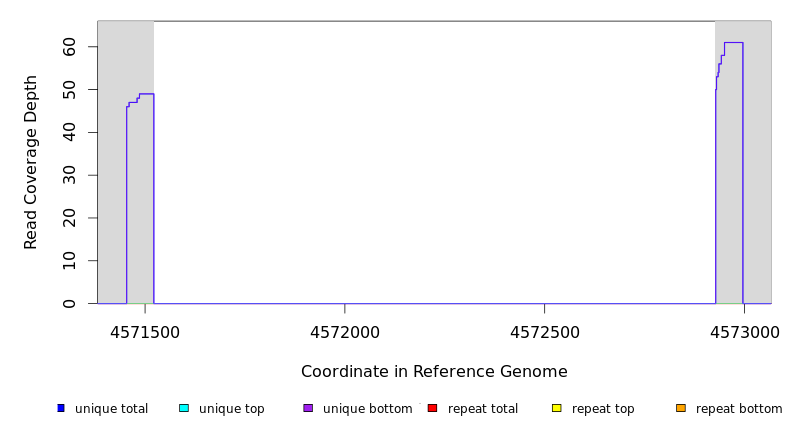Click the yellow repeat top legend swatch
Screen dimensions: 792x432
(557, 408)
